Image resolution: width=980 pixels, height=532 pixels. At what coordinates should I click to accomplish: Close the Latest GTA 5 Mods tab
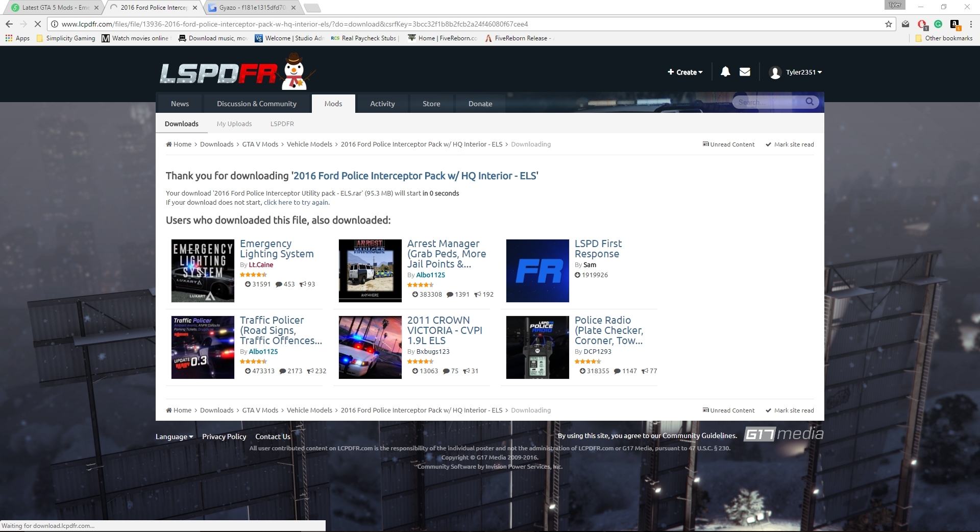tap(96, 8)
